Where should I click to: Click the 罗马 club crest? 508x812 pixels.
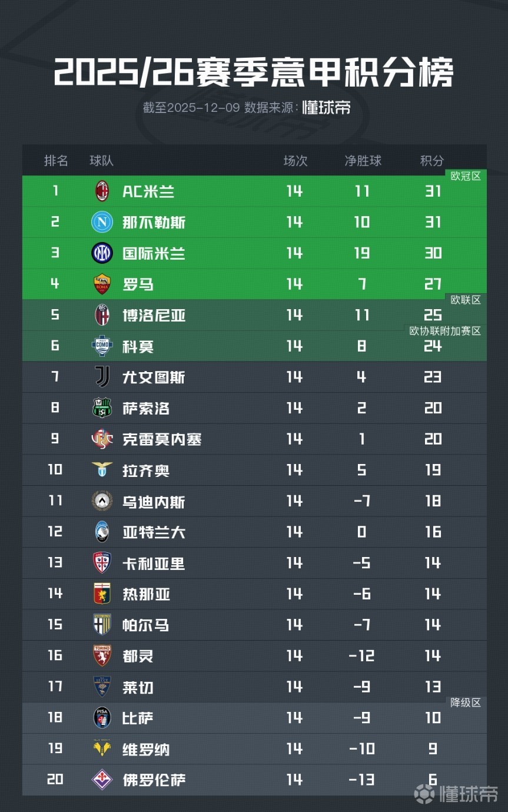tap(102, 284)
